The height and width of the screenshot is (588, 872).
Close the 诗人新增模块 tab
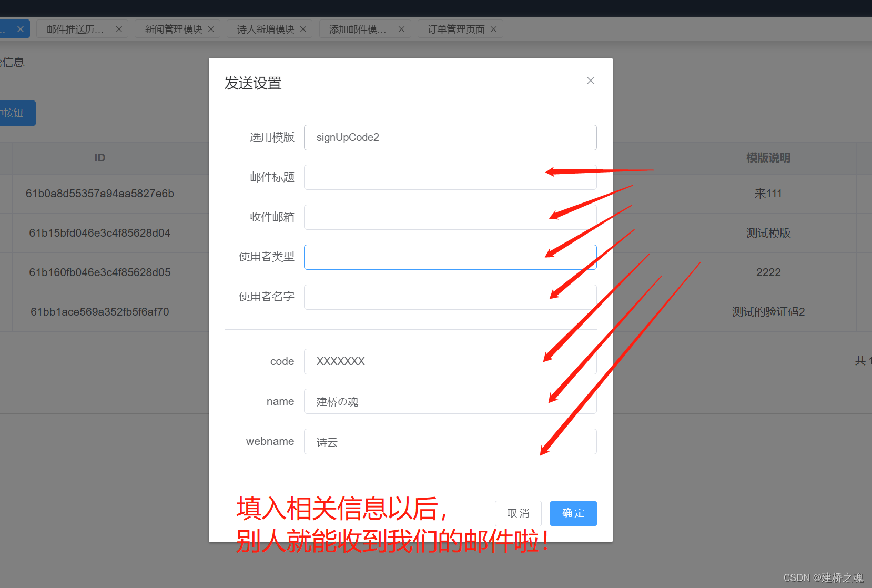point(303,29)
